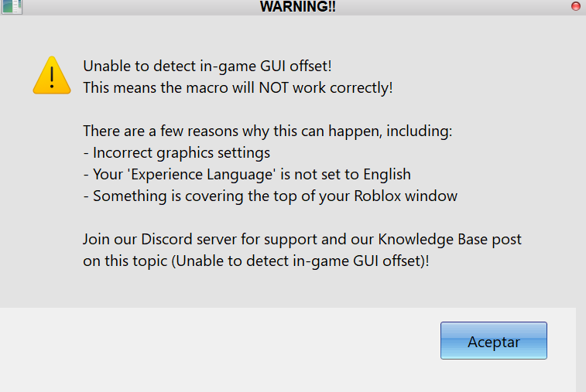Click the 'There are a few reasons' line
586x392 pixels.
point(267,131)
